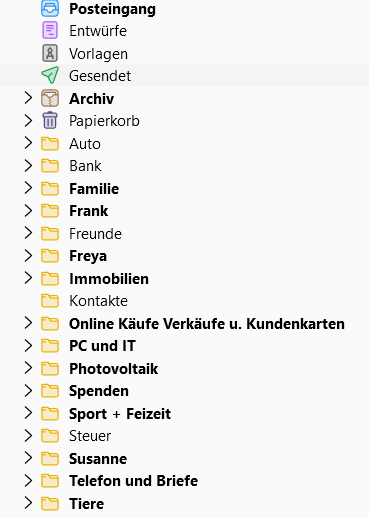Expand the Immobilien folder
Image resolution: width=369 pixels, height=518 pixels.
[28, 278]
